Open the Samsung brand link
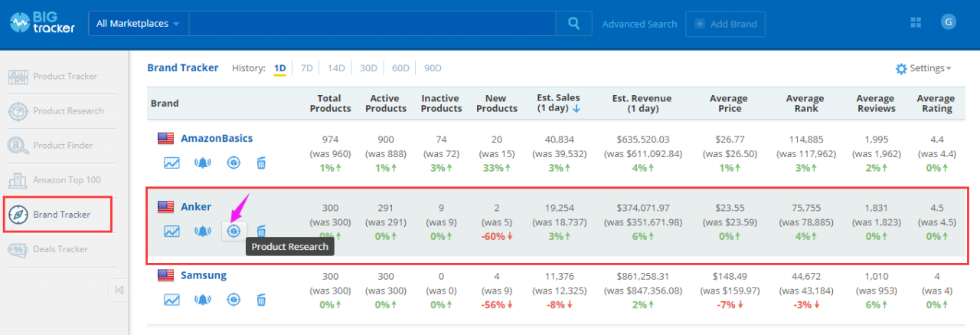This screenshot has height=335, width=980. 204,274
